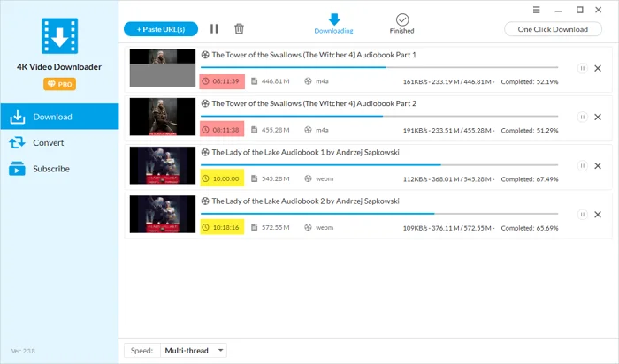Click the file-size page icon in Lake Audiobook 2 row
This screenshot has height=364, width=619.
[x=255, y=227]
